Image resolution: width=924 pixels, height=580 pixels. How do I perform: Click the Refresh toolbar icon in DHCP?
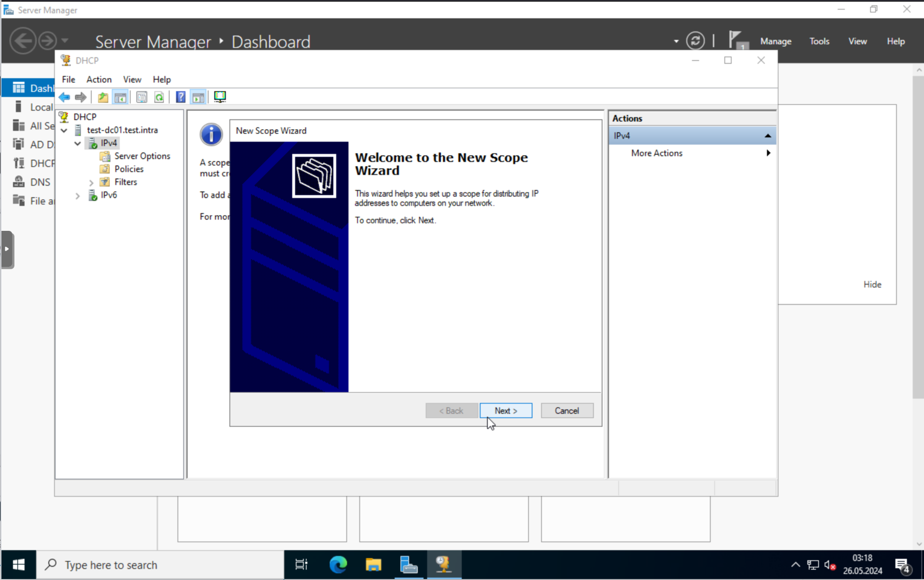coord(159,97)
